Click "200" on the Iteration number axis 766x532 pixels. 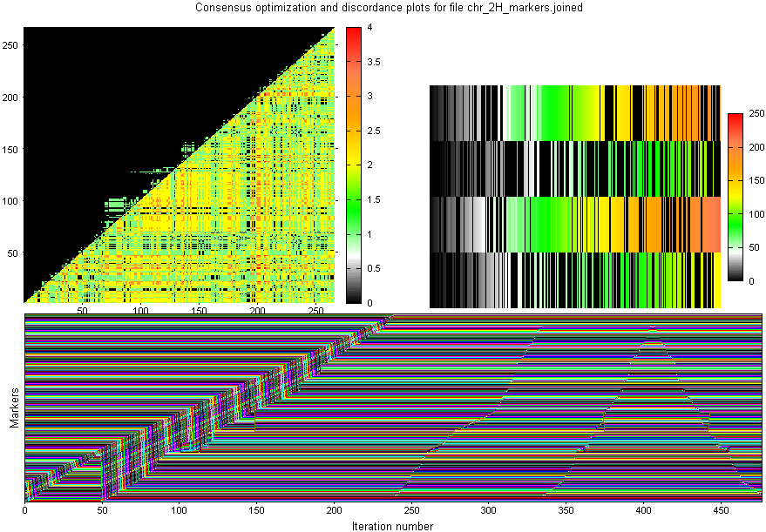[x=334, y=510]
